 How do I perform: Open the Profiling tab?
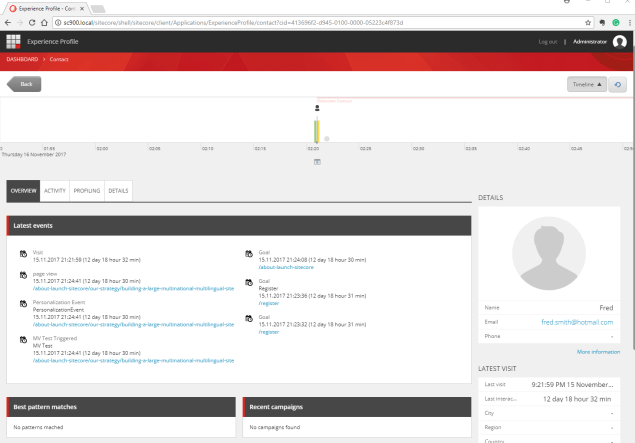tap(86, 189)
